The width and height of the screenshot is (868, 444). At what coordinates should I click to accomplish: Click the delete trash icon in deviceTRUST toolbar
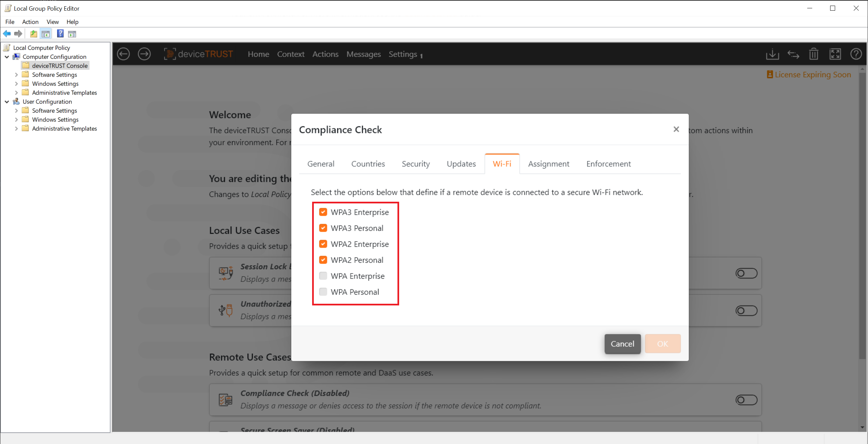coord(814,54)
